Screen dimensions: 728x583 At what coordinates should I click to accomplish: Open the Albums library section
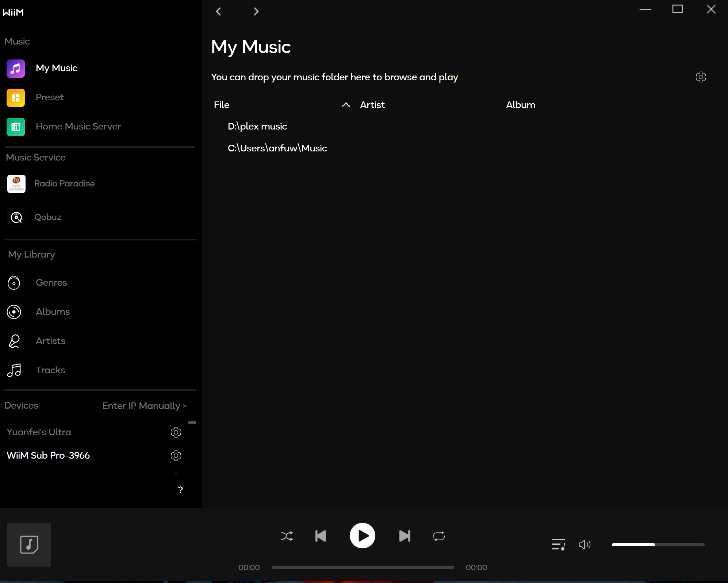[53, 312]
